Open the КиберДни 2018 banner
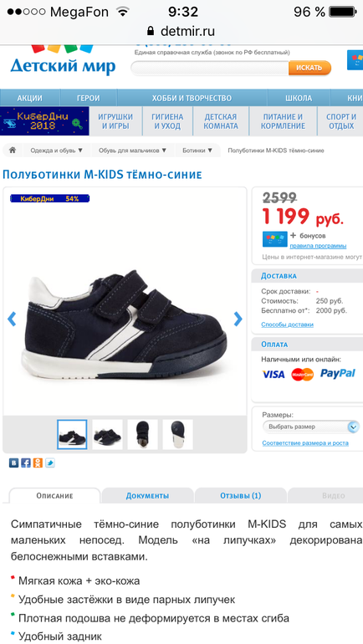 click(44, 120)
